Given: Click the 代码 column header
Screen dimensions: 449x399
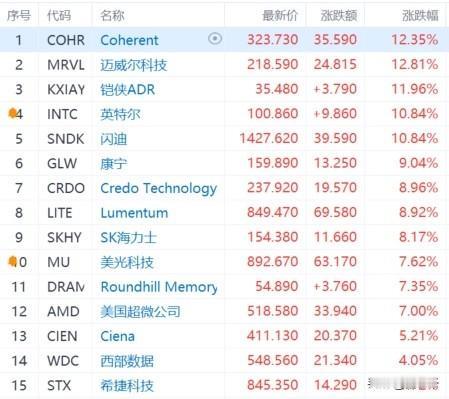Looking at the screenshot, I should (59, 15).
